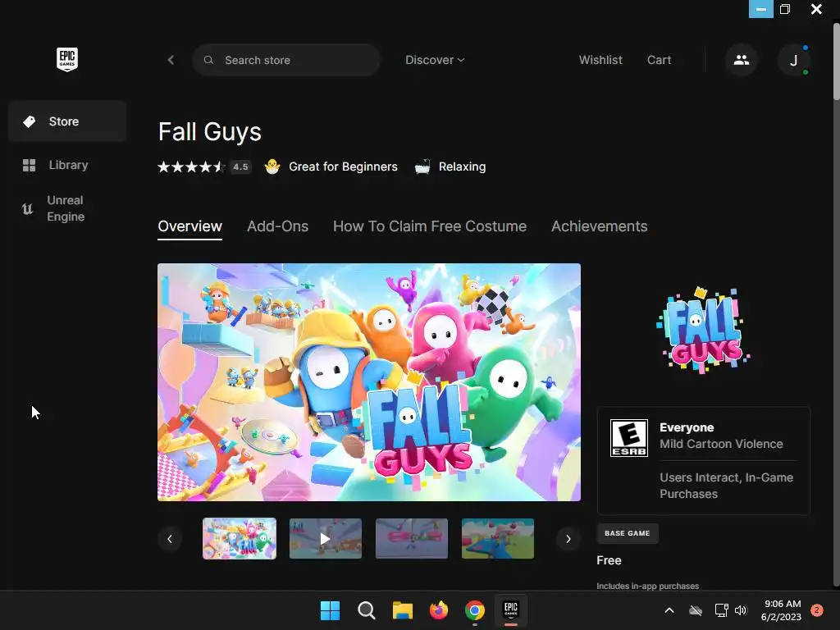The height and width of the screenshot is (630, 840).
Task: Click the Fall Guys title heading
Action: 209,132
